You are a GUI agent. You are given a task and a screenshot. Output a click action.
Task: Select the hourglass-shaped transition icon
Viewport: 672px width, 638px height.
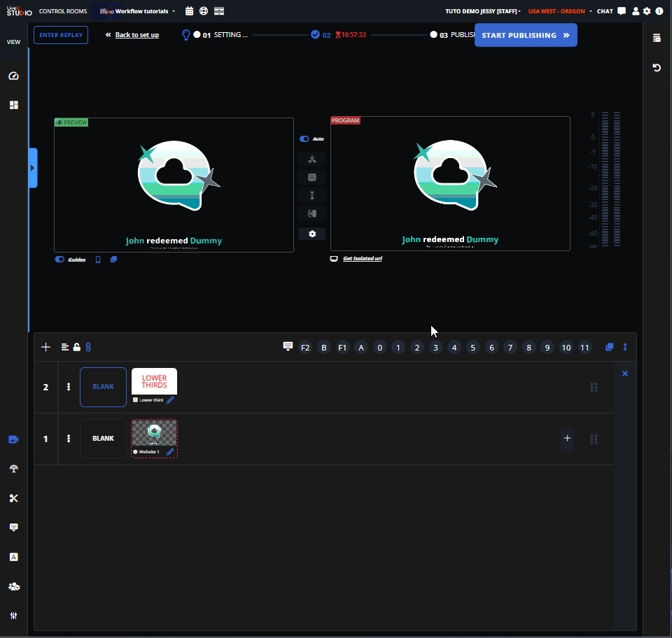pos(312,196)
